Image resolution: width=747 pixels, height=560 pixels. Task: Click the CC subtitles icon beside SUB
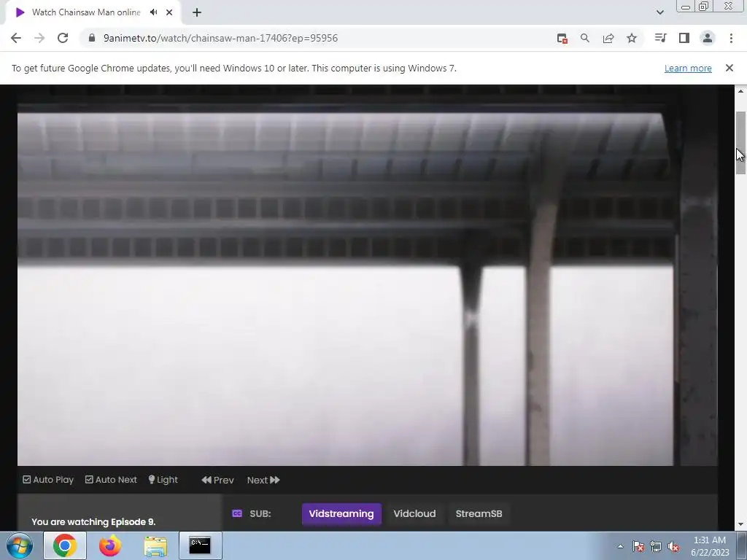pos(237,513)
